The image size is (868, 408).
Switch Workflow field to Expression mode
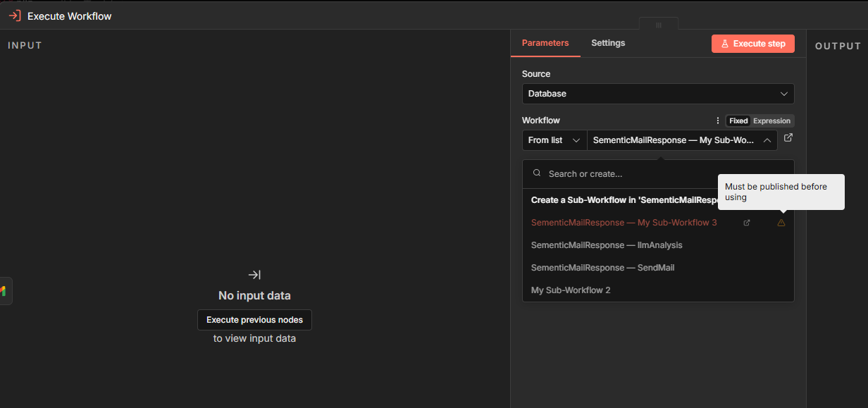click(771, 120)
